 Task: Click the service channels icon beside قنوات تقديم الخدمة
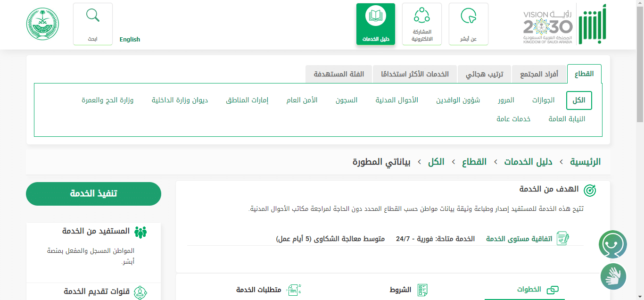(x=140, y=292)
